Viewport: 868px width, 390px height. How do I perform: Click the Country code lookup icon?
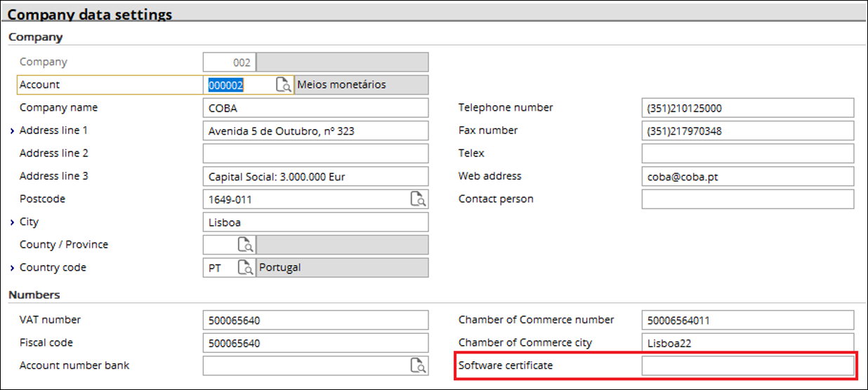(x=245, y=268)
